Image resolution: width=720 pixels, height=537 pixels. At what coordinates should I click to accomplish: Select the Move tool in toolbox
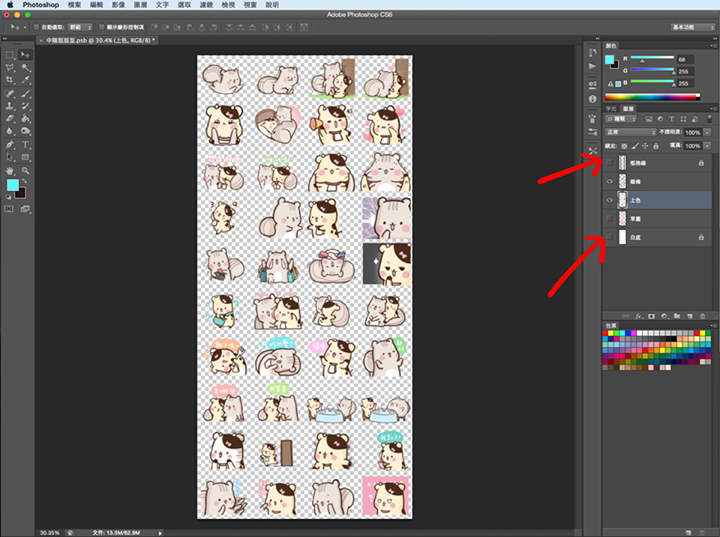(x=25, y=55)
